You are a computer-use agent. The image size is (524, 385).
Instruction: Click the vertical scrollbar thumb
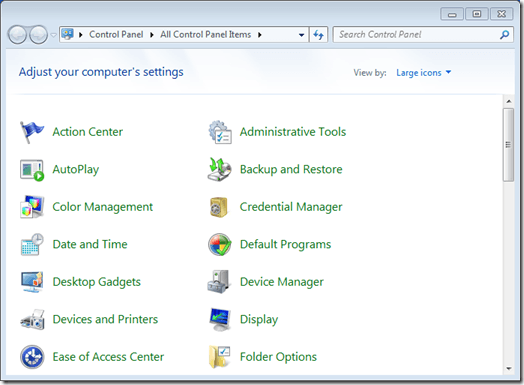point(508,145)
